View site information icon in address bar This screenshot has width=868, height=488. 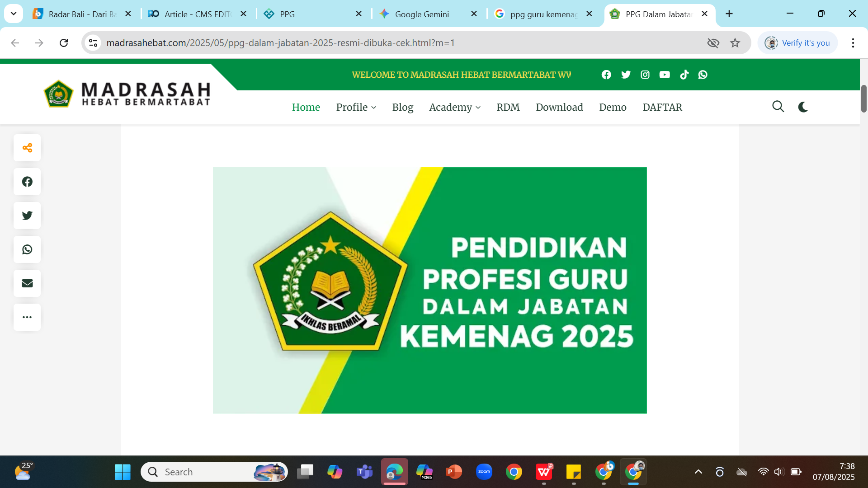93,43
